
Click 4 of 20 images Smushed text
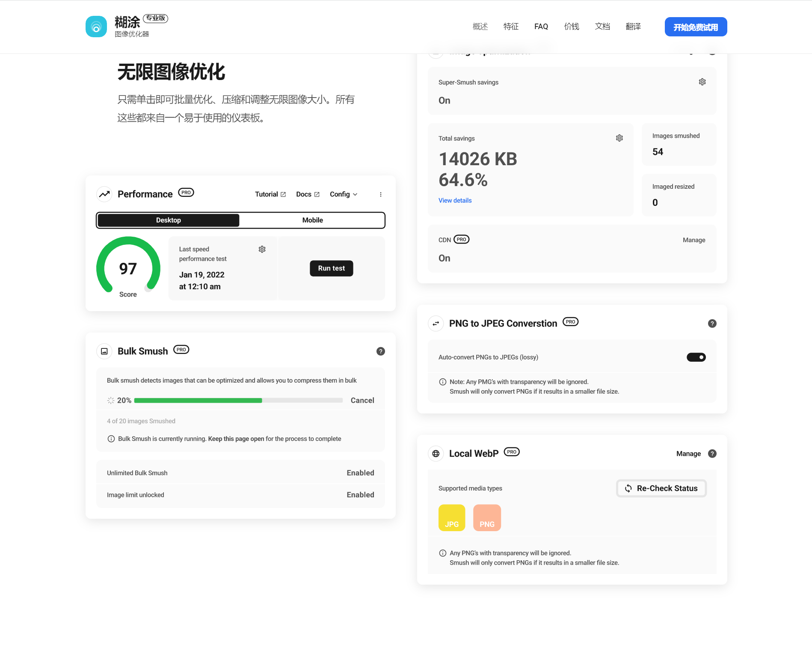coord(141,421)
